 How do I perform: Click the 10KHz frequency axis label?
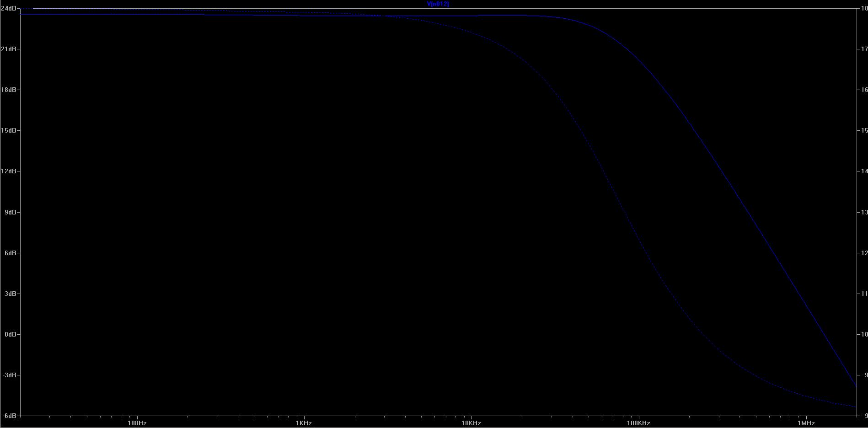point(471,423)
